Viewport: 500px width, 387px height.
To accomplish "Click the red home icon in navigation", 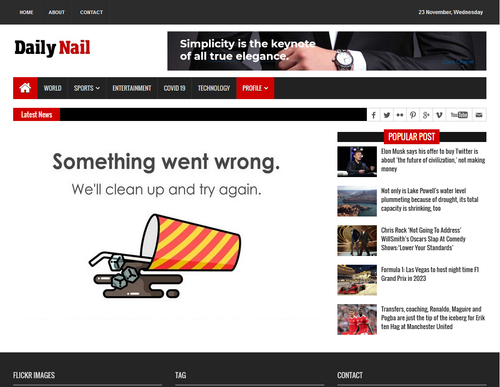I will tap(25, 88).
